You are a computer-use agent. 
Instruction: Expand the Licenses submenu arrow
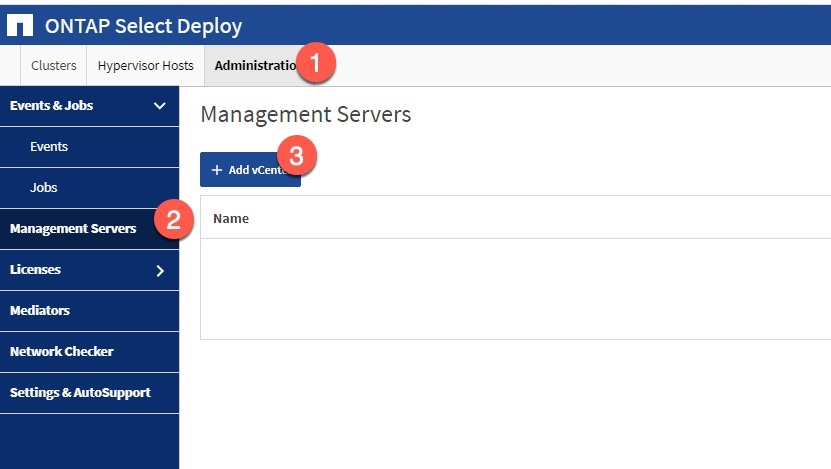pos(159,270)
